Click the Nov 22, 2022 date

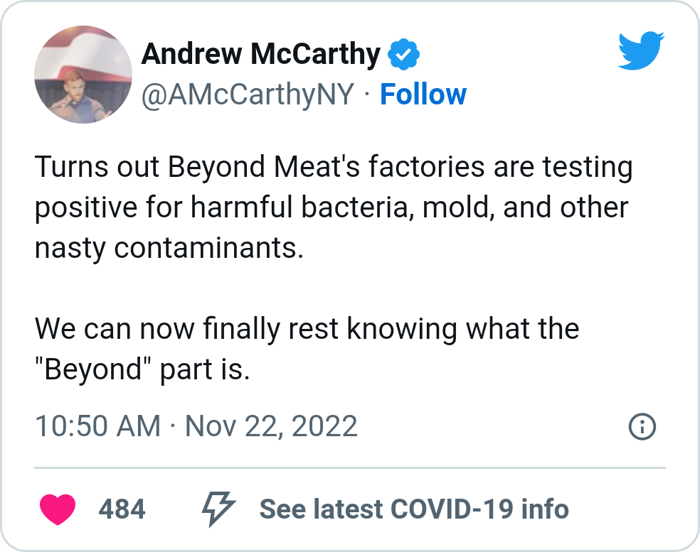[271, 427]
